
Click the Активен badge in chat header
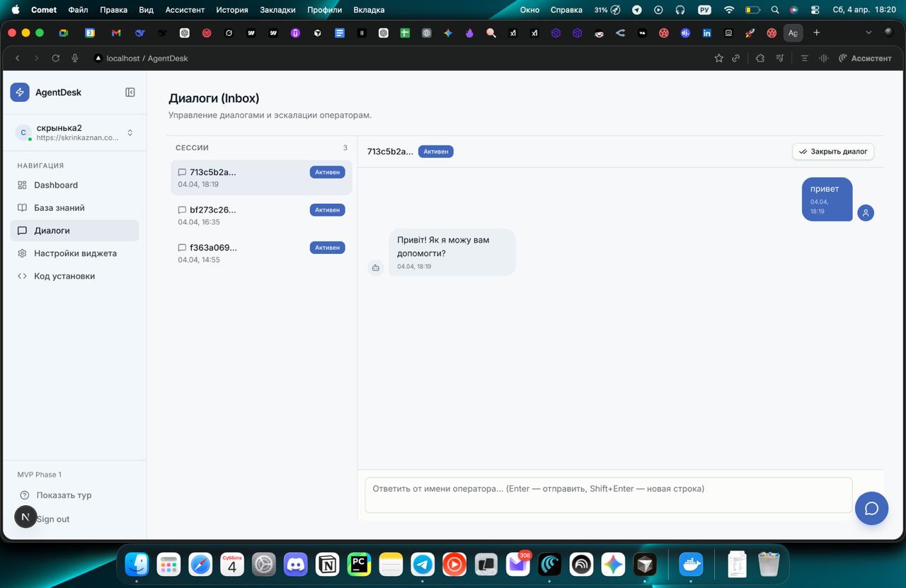435,151
